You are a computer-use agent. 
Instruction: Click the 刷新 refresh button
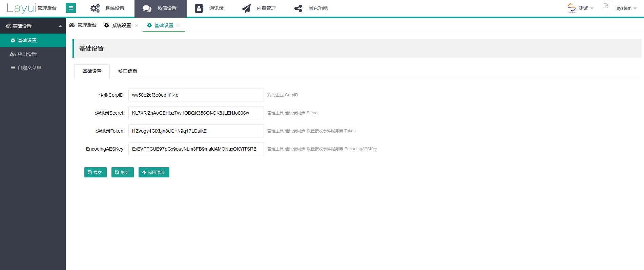123,172
